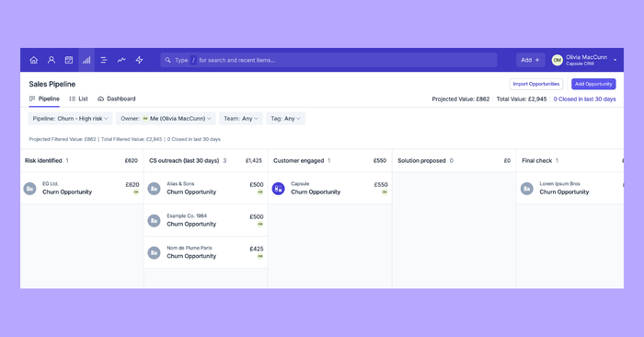This screenshot has width=644, height=337.
Task: Open EG Ltd. Churn Opportunity title
Action: 67,192
